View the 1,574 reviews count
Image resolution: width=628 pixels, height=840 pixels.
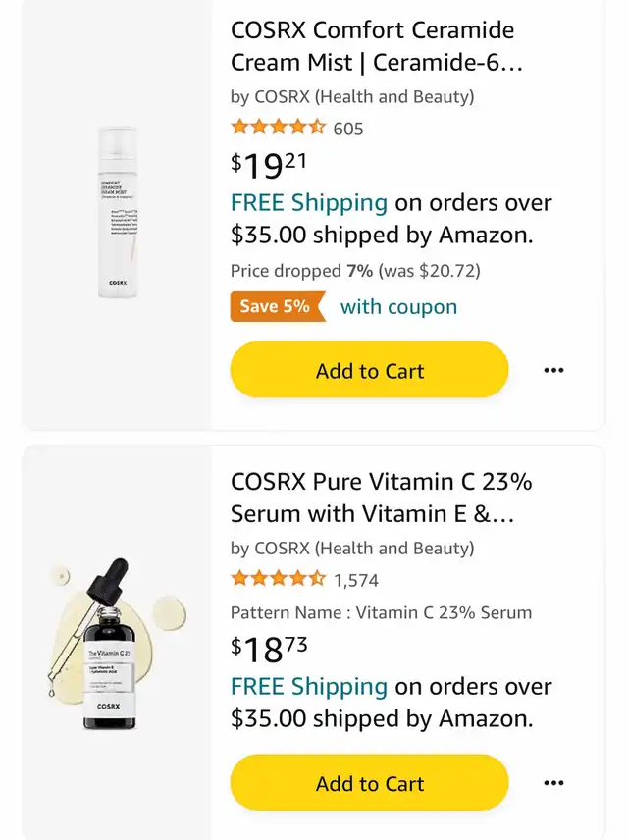(x=355, y=581)
